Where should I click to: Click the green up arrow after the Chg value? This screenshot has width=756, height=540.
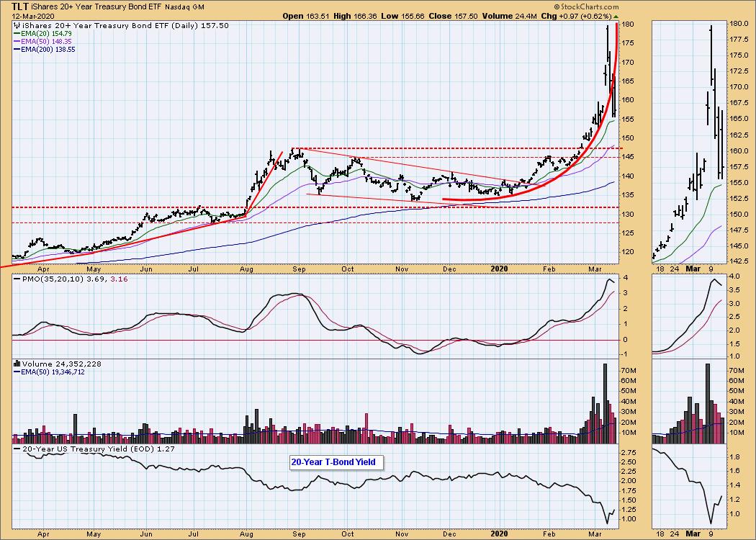point(616,17)
